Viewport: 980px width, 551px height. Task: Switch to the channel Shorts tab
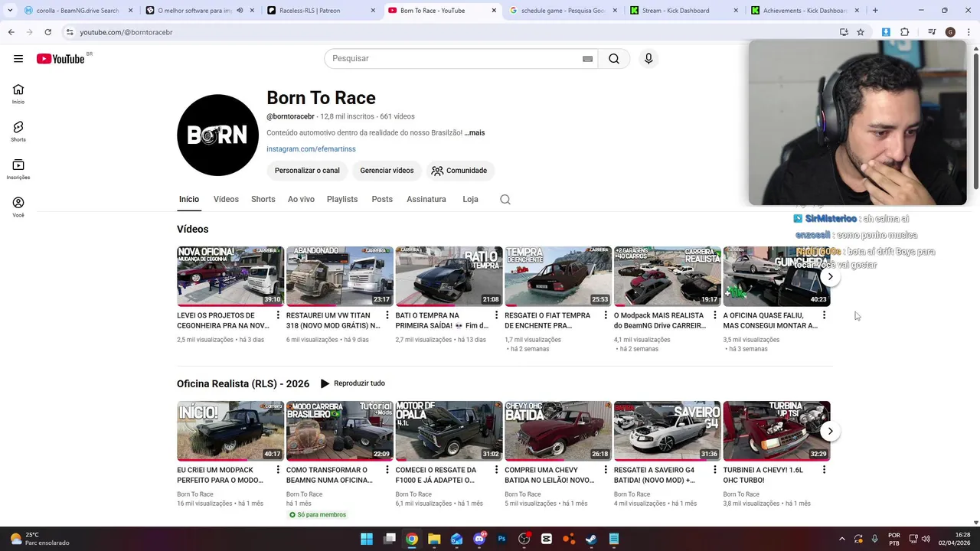263,199
